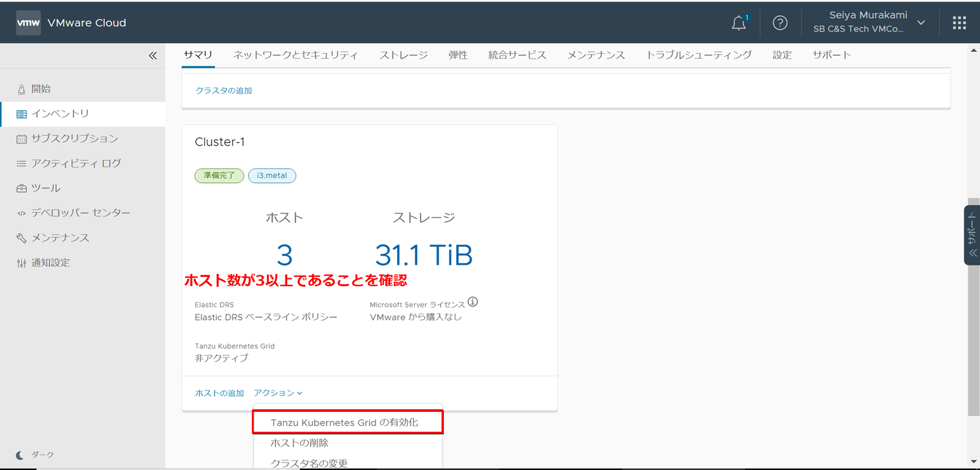The image size is (980, 470).
Task: Open ツール in the sidebar
Action: (x=83, y=188)
